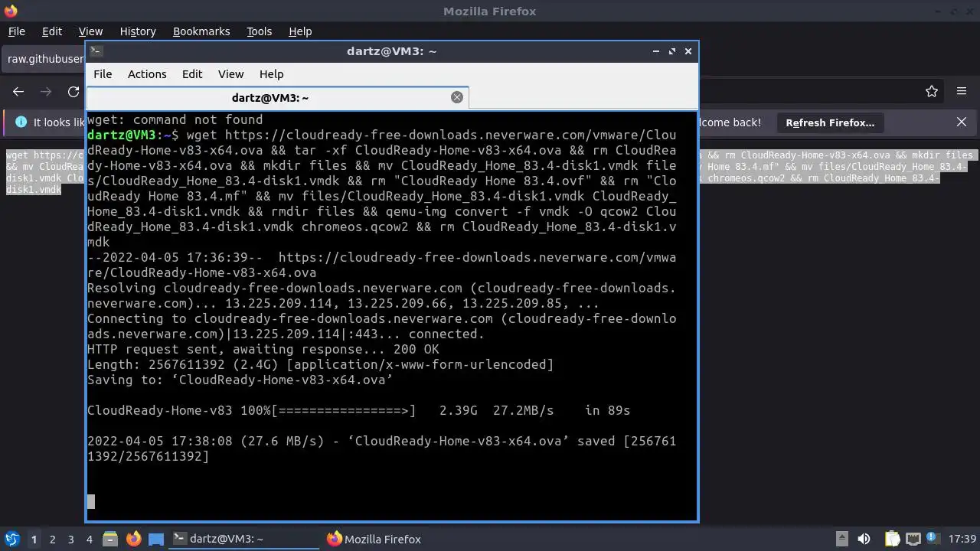The image size is (980, 551).
Task: Click 'wget: command not found' line
Action: point(175,120)
